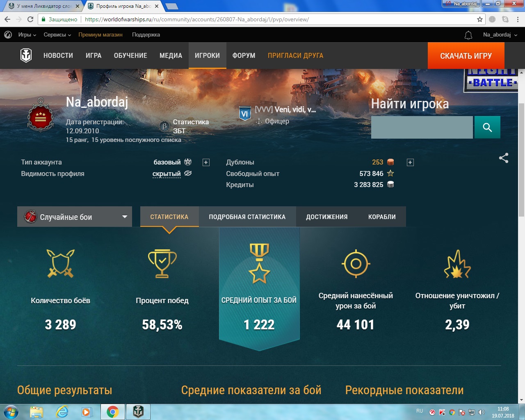Expand the Сервисы dropdown menu
Screen dimensions: 525x420
click(57, 35)
